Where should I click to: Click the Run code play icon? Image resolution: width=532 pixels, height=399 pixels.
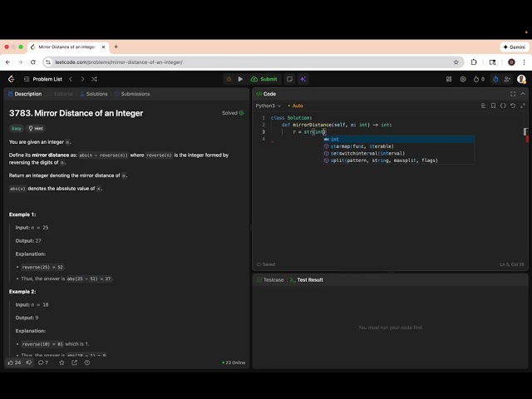pyautogui.click(x=240, y=79)
